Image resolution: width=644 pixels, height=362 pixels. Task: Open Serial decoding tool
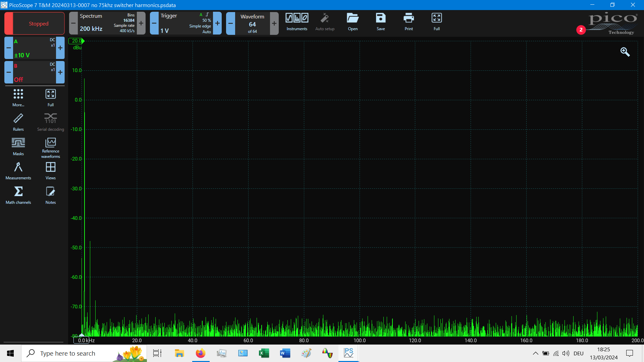click(51, 122)
